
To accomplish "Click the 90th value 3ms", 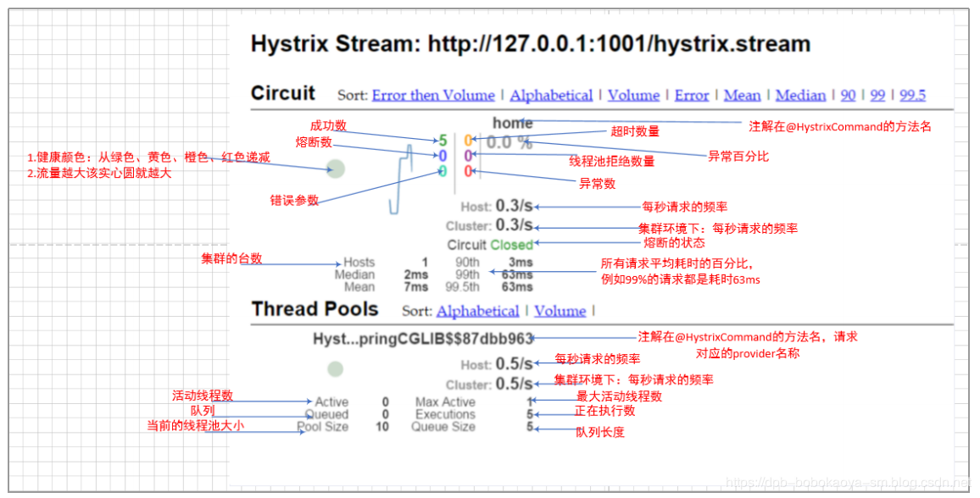I will [521, 262].
